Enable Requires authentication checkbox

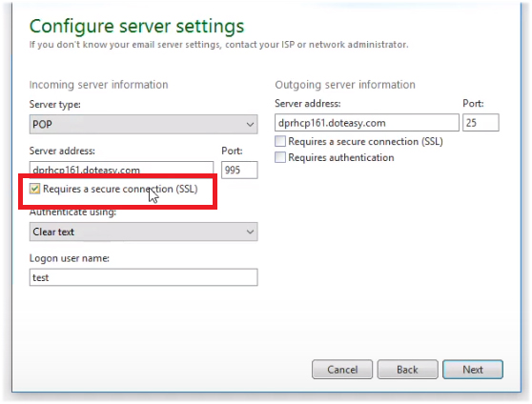[280, 157]
